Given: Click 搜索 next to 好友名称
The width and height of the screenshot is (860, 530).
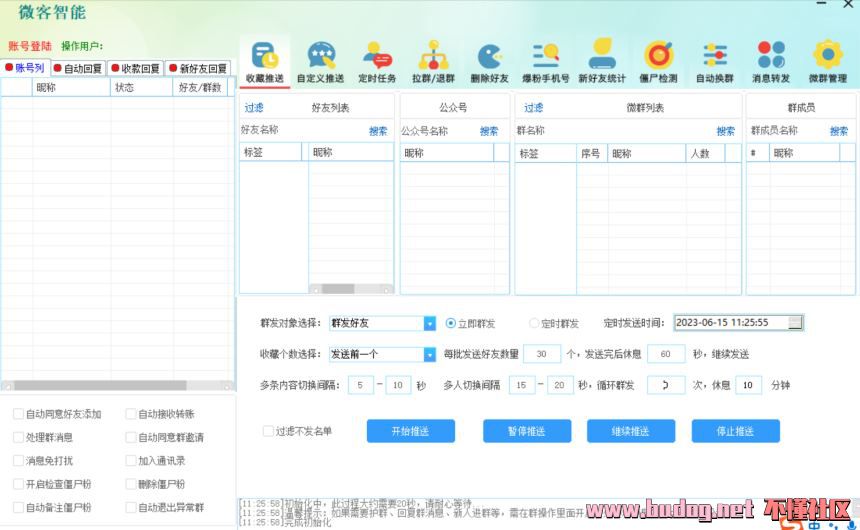Looking at the screenshot, I should 378,131.
